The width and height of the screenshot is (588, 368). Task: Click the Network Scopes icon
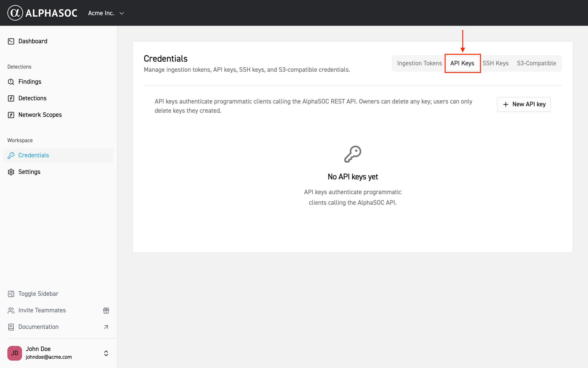pyautogui.click(x=11, y=115)
